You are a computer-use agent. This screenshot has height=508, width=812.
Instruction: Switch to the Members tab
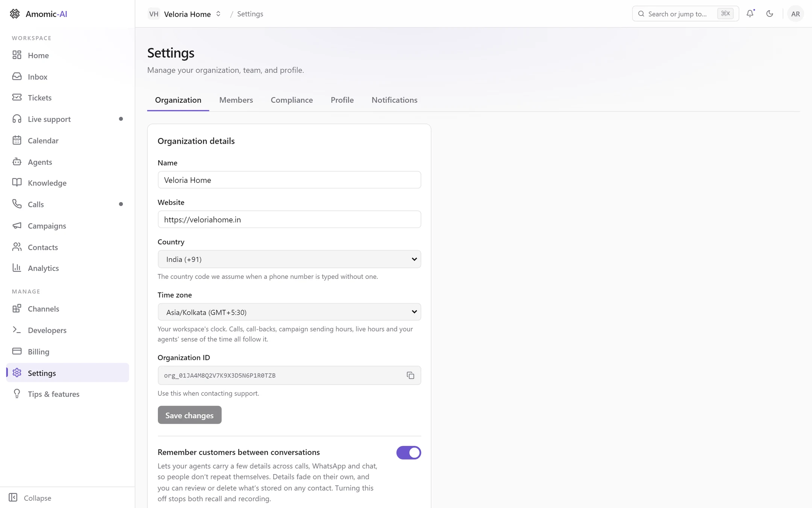[236, 100]
